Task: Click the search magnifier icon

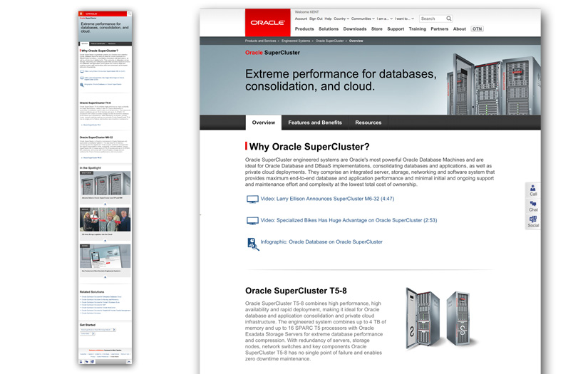Action: point(449,19)
